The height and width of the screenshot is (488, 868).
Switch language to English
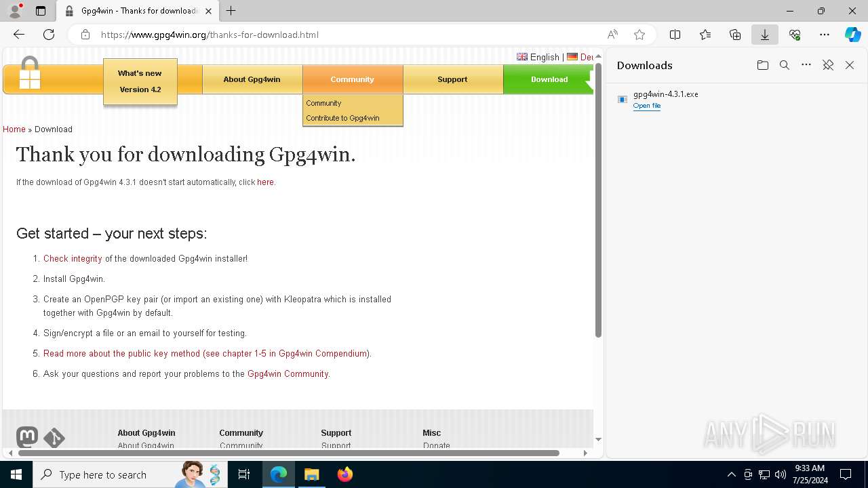pyautogui.click(x=538, y=57)
